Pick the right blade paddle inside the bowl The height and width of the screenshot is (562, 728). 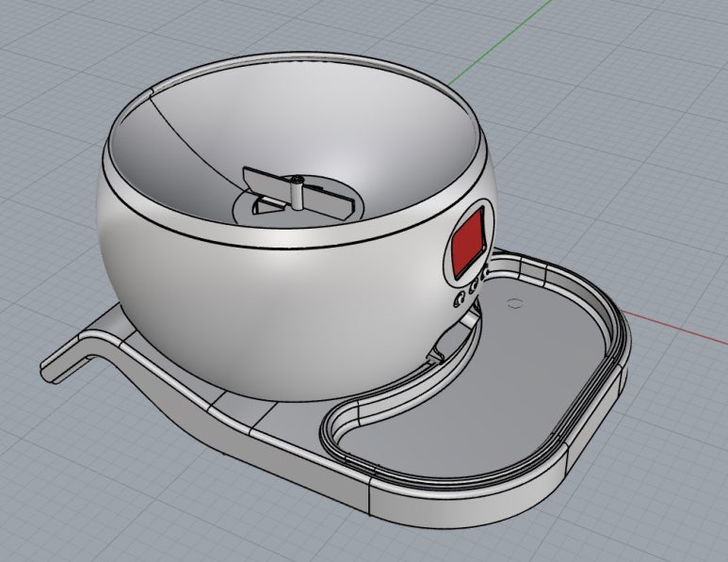pyautogui.click(x=330, y=201)
